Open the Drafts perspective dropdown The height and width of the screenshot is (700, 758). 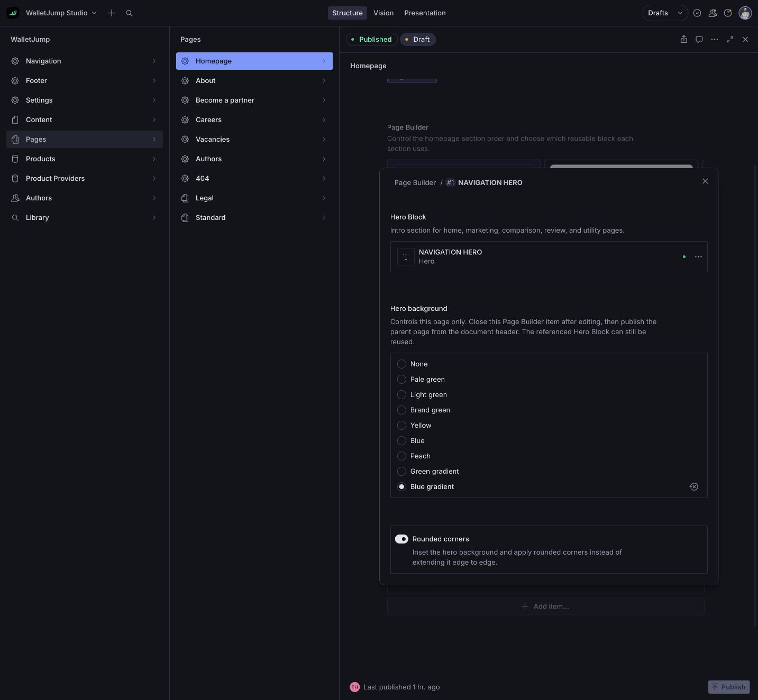tap(665, 13)
